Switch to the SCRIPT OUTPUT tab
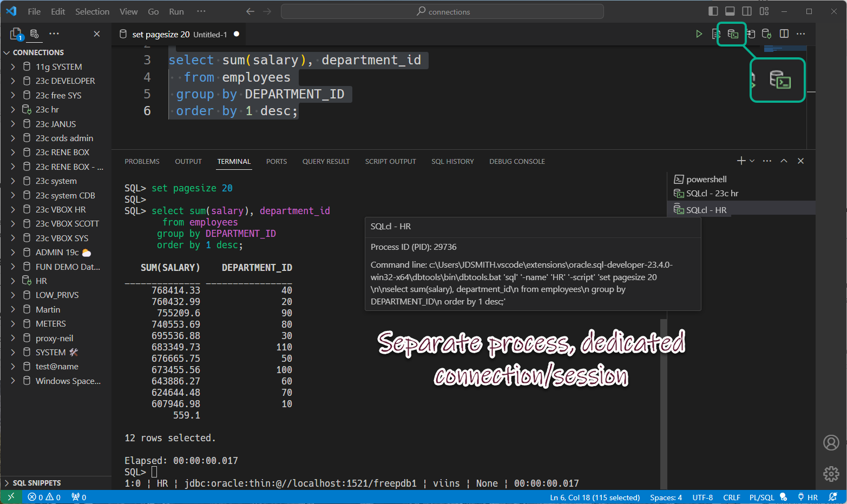The height and width of the screenshot is (504, 847). (390, 161)
